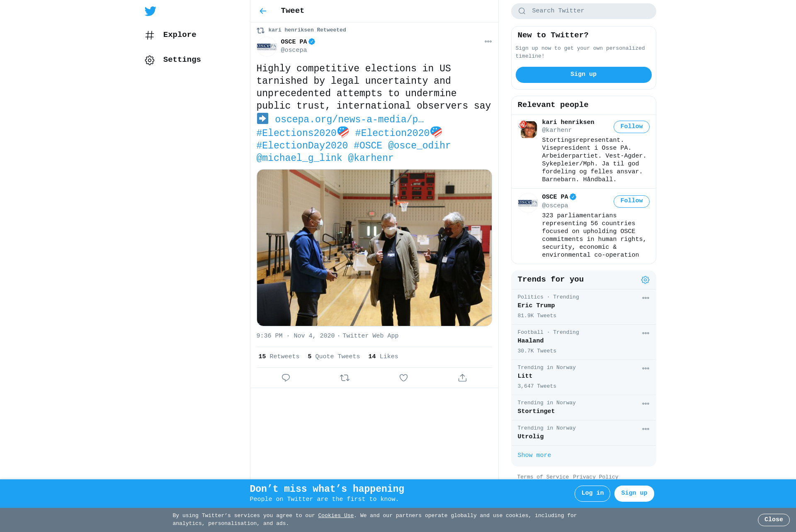This screenshot has width=796, height=532.
Task: Click the Search Twitter field
Action: [583, 11]
